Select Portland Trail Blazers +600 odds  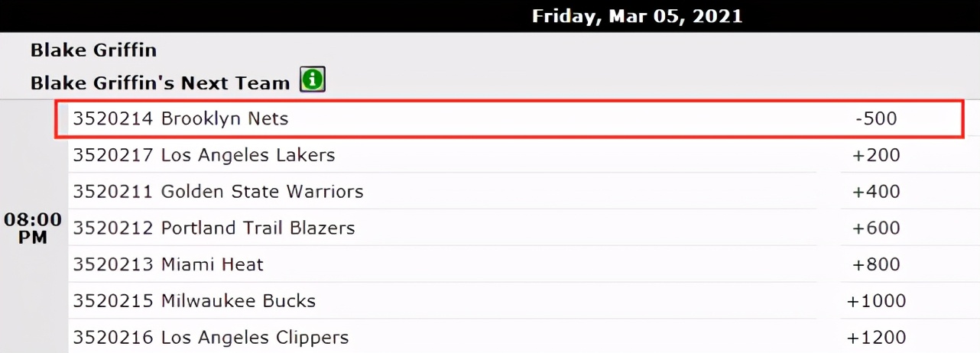[x=876, y=228]
